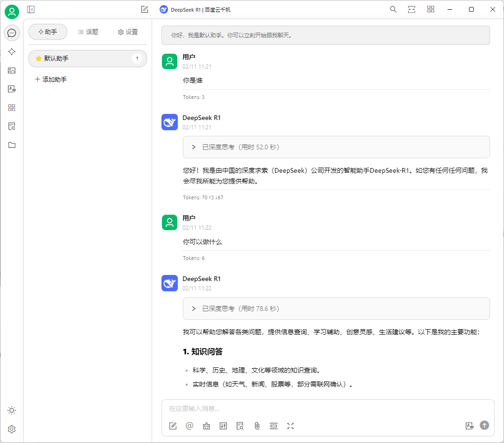
Task: Switch to the 设置 tab
Action: [127, 32]
